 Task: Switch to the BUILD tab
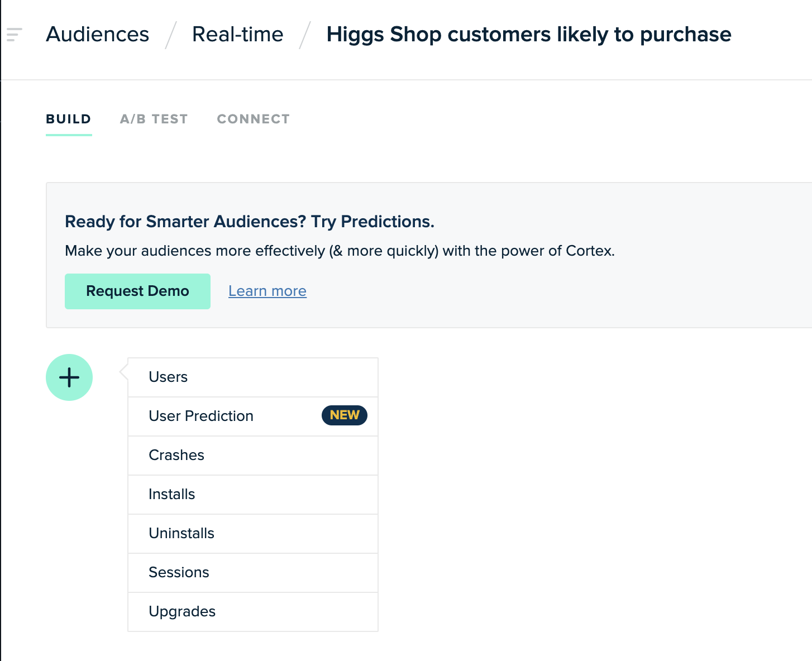tap(69, 119)
